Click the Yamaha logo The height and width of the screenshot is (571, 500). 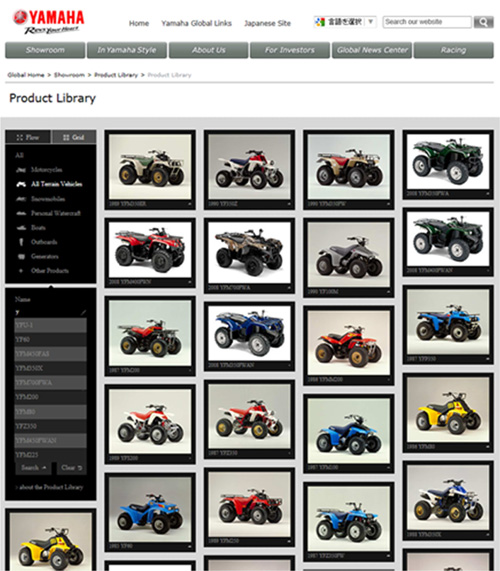click(x=48, y=22)
